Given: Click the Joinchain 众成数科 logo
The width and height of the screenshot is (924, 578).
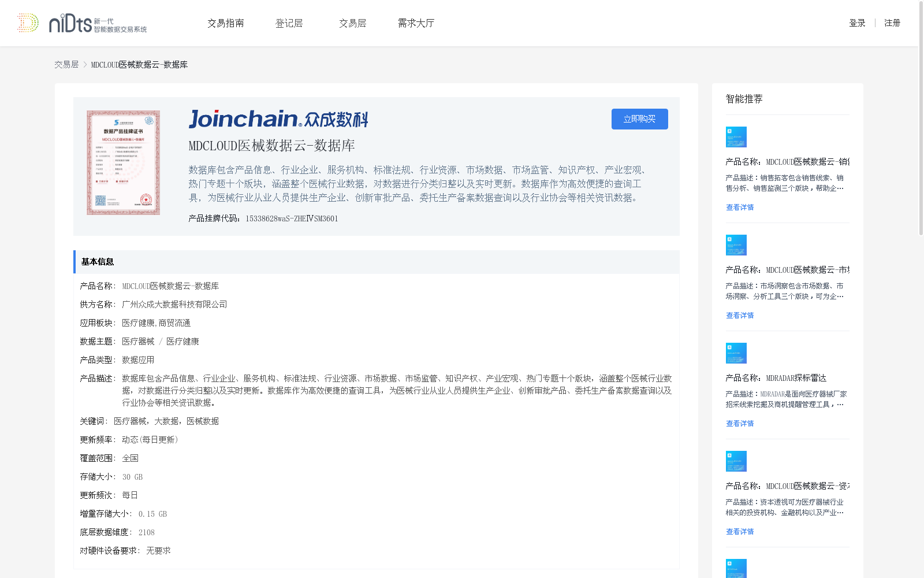Looking at the screenshot, I should [278, 119].
